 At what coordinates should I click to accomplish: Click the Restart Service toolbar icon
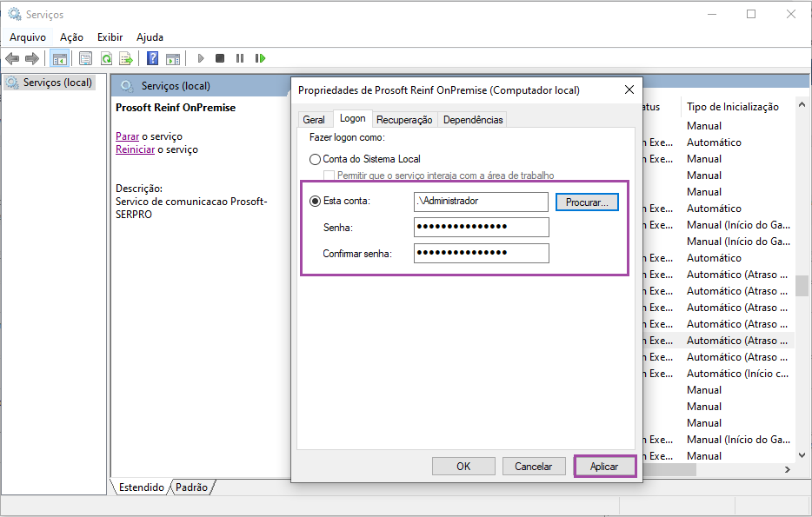click(x=260, y=58)
